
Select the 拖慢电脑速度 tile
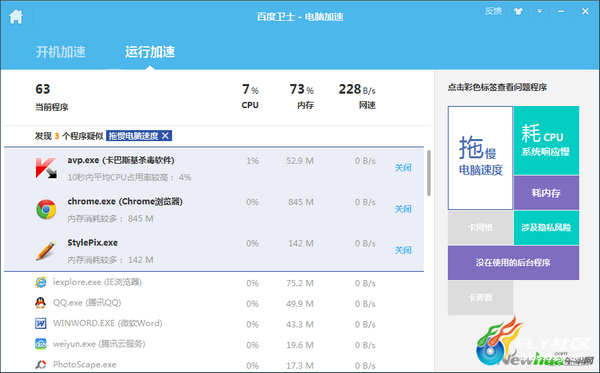pos(480,158)
